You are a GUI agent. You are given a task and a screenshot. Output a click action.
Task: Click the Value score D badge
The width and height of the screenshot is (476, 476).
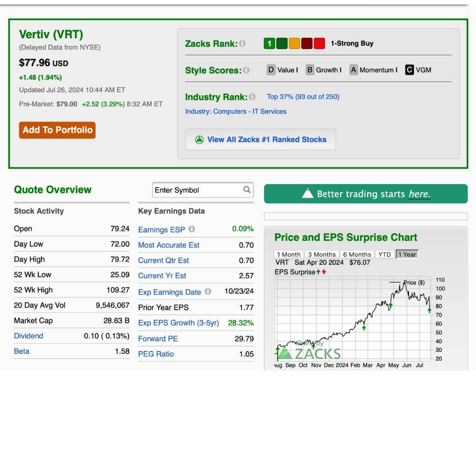pos(271,70)
